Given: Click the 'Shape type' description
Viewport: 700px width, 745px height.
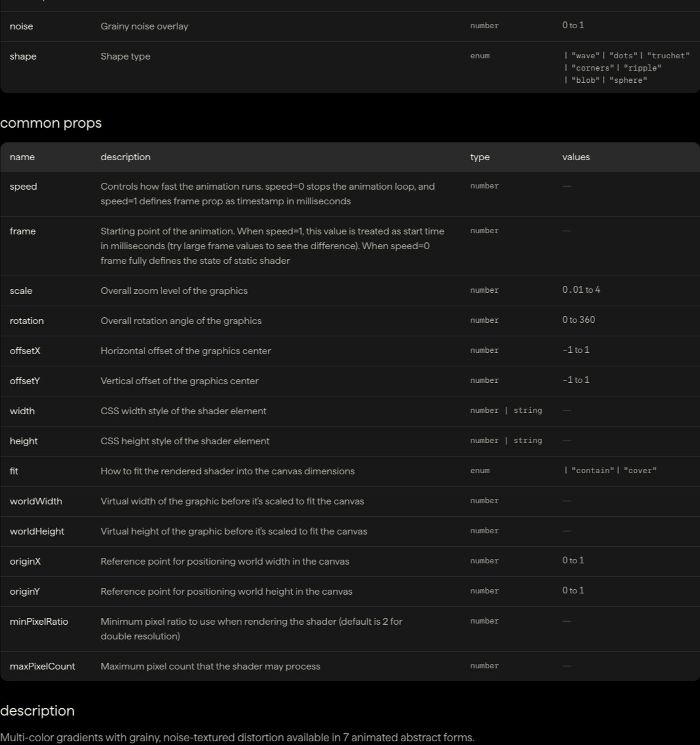Looking at the screenshot, I should [x=125, y=56].
